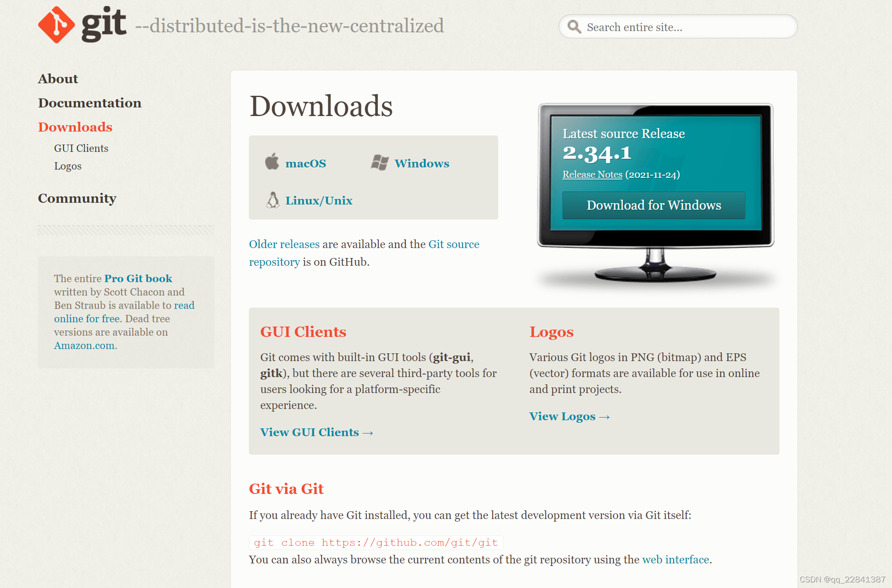The image size is (892, 588).
Task: Open the macOS download link
Action: (x=306, y=164)
